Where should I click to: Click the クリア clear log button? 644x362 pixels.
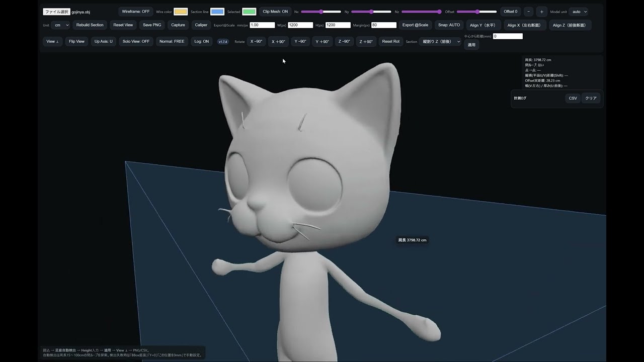click(x=591, y=98)
